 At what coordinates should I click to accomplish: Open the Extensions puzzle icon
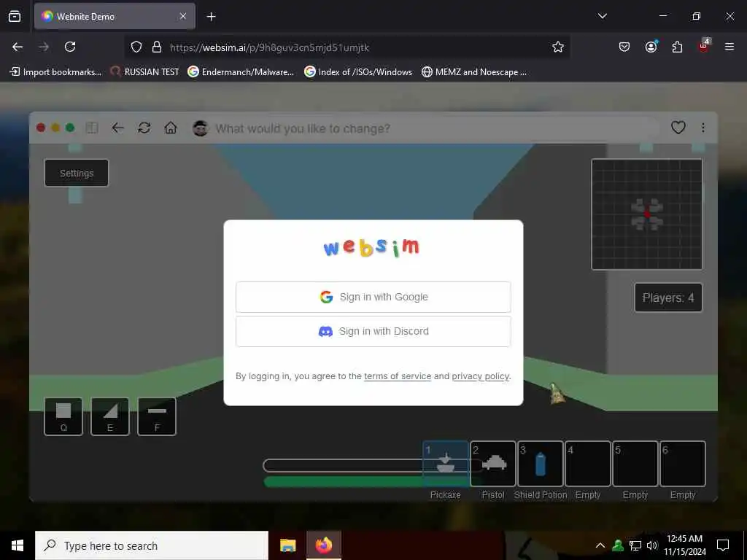click(677, 47)
